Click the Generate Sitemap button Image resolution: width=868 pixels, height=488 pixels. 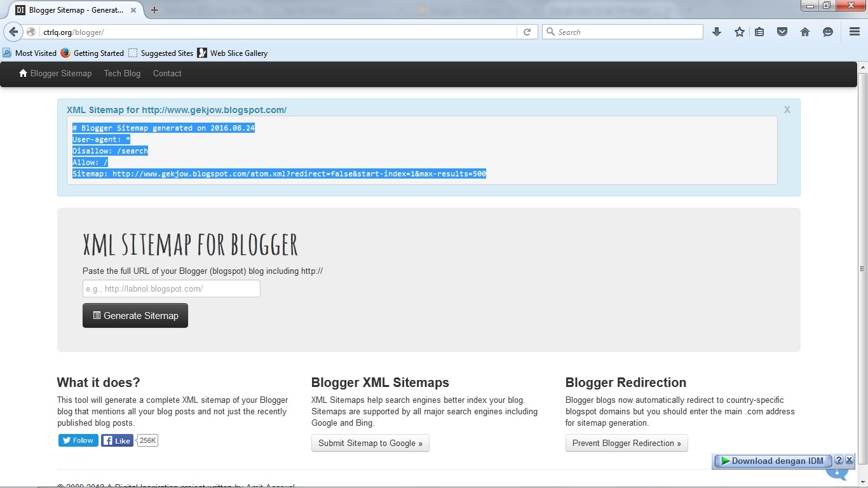tap(135, 316)
